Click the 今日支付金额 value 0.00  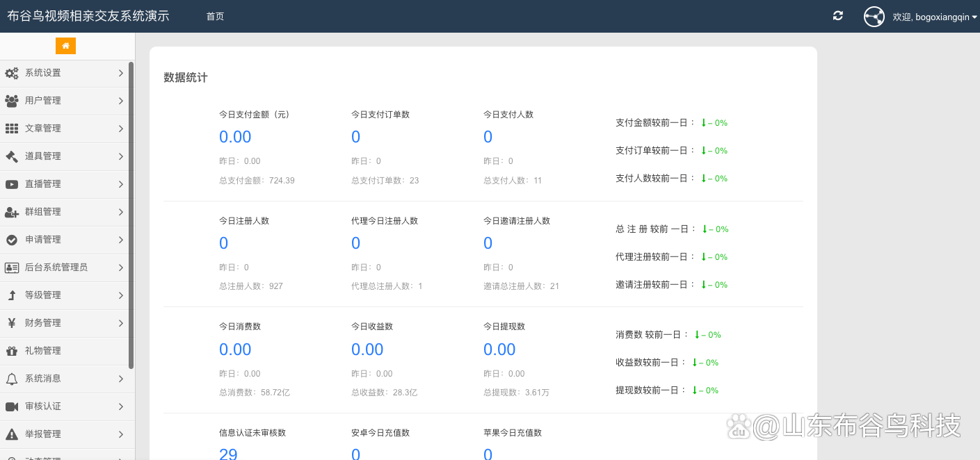click(235, 137)
